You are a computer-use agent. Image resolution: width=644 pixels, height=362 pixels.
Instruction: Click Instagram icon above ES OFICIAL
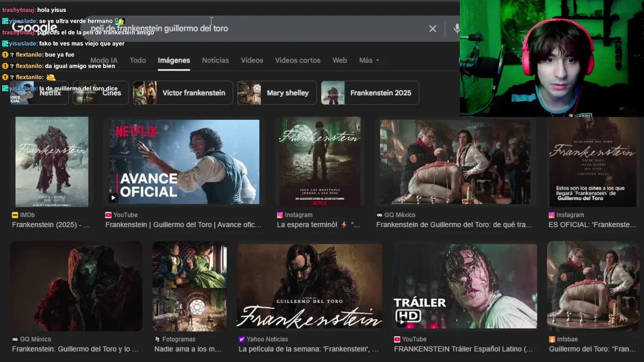pos(551,215)
